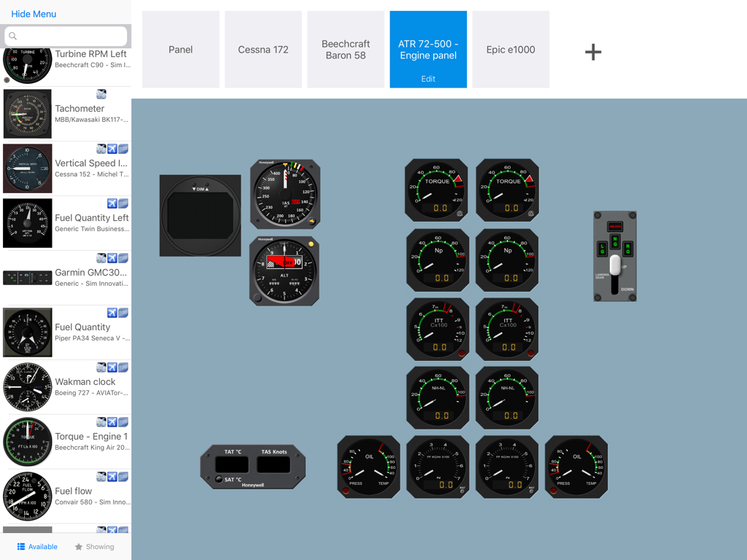
Task: Tap the plus icon to add a new panel
Action: point(593,51)
